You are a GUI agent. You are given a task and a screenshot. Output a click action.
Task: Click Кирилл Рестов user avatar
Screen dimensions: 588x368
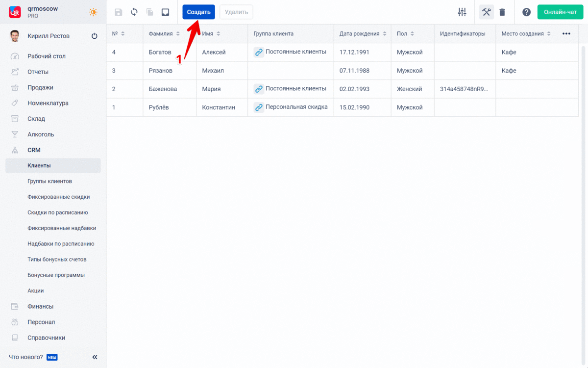click(15, 36)
